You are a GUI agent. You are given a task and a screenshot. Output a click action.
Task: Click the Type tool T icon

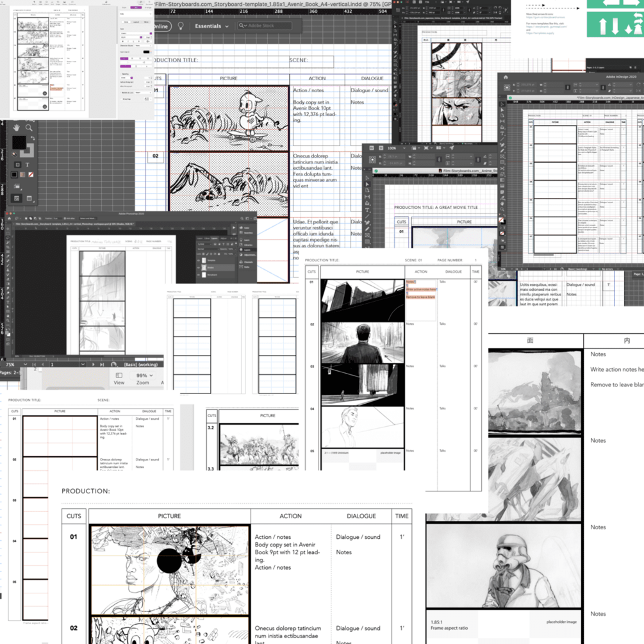pos(28,165)
